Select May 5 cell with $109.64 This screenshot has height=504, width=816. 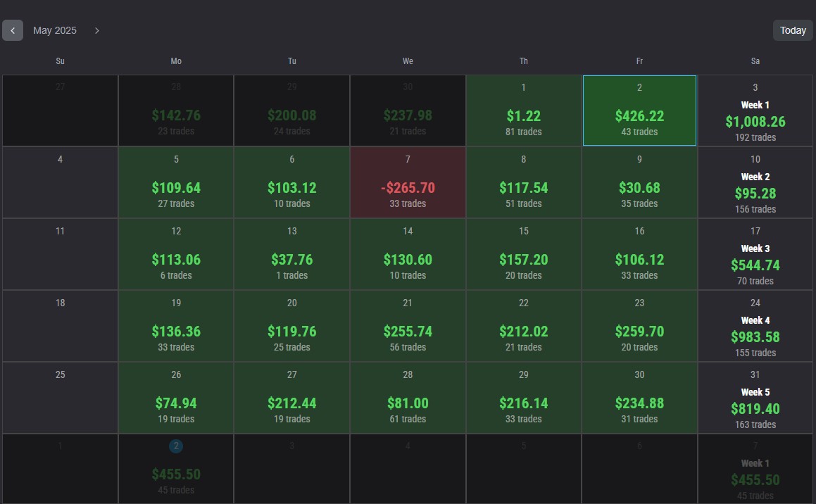point(176,182)
